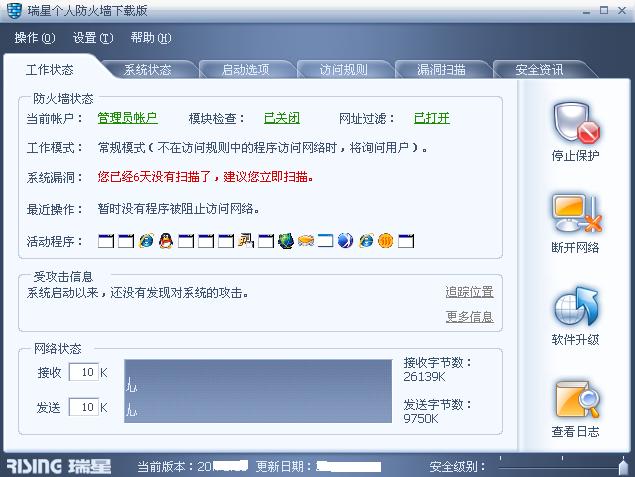
Task: Click the 常规模式 work mode description text
Action: point(262,147)
